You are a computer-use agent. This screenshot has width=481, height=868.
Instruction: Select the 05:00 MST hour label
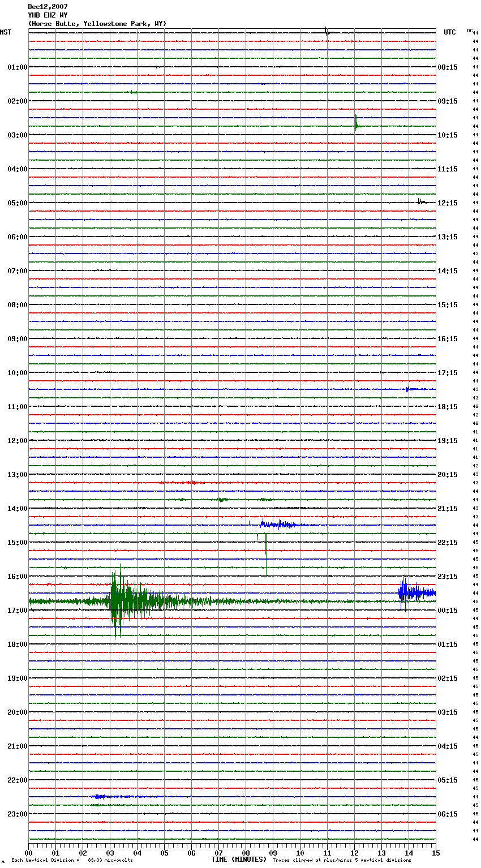17,203
